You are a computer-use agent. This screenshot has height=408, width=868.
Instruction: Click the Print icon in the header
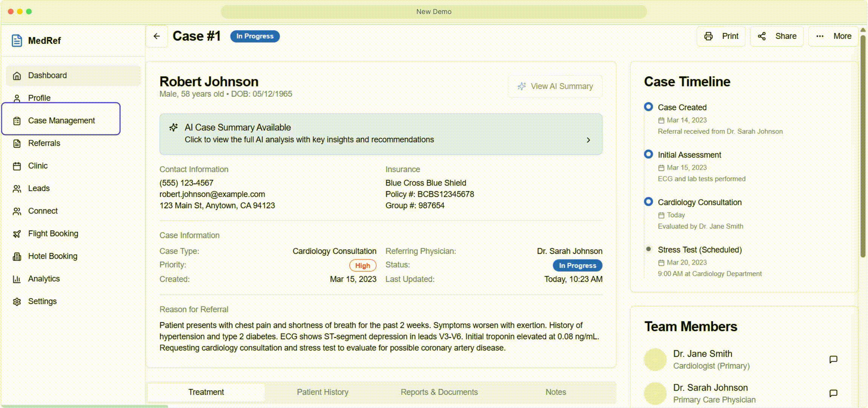pos(709,36)
